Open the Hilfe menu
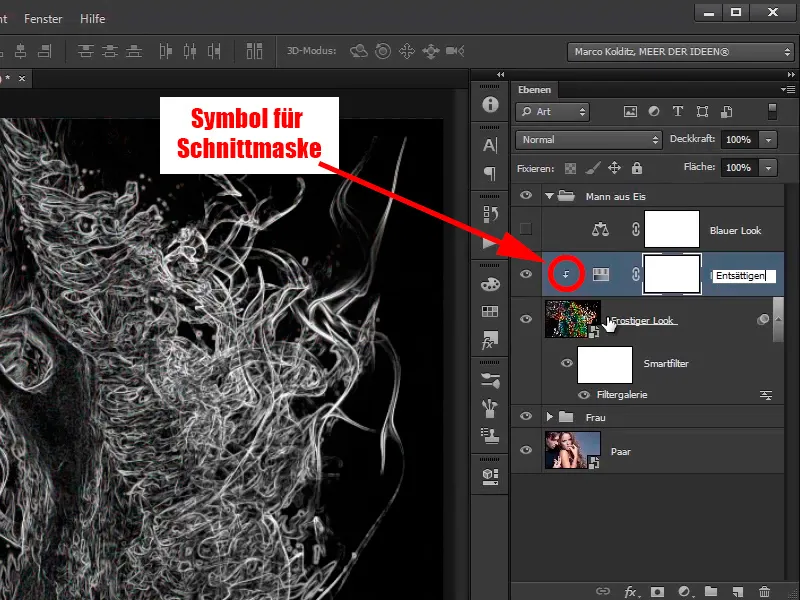 [x=92, y=19]
